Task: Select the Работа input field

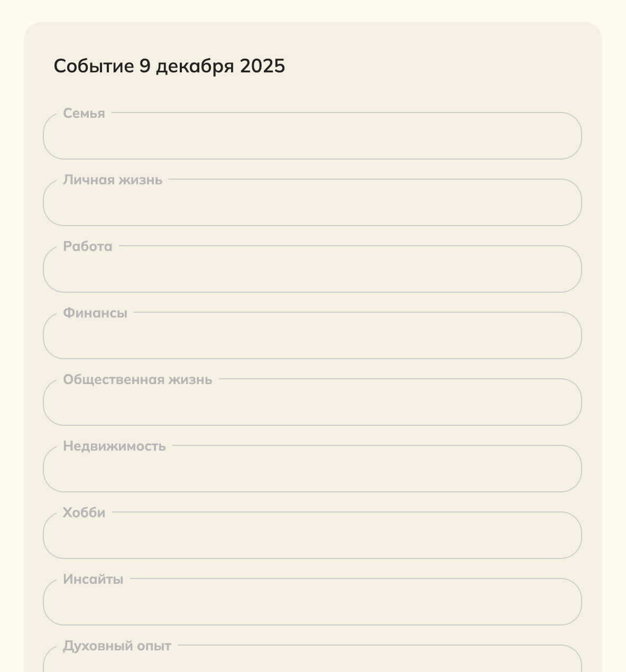Action: point(312,270)
